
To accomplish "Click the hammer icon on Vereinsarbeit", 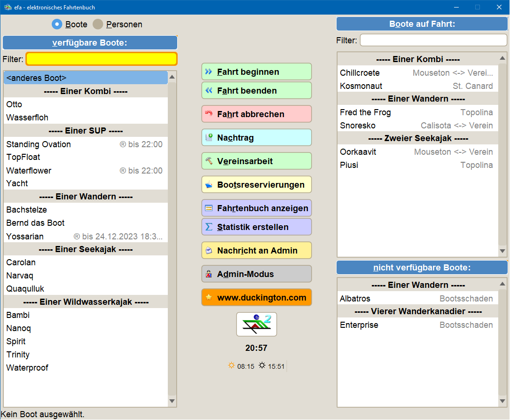I will click(x=209, y=161).
